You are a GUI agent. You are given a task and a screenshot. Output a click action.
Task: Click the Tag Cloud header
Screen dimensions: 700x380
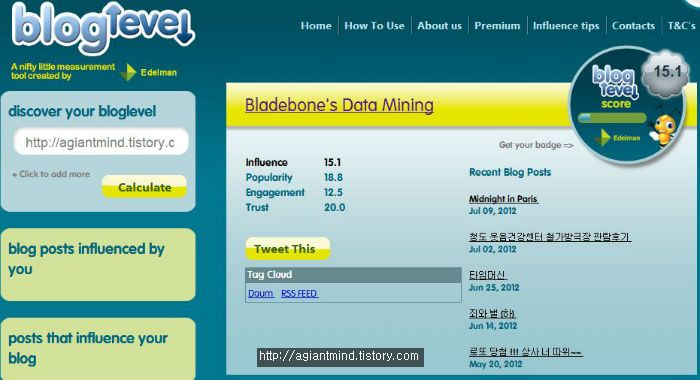(x=353, y=275)
